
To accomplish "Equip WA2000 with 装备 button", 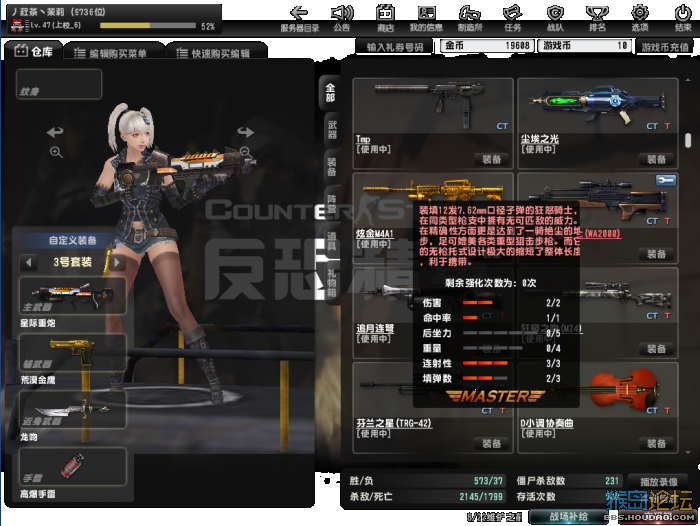I will pyautogui.click(x=656, y=254).
